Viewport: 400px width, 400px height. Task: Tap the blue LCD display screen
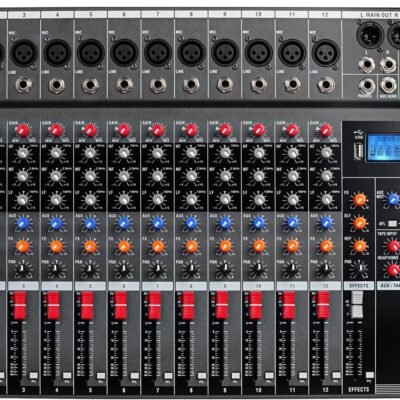383,147
